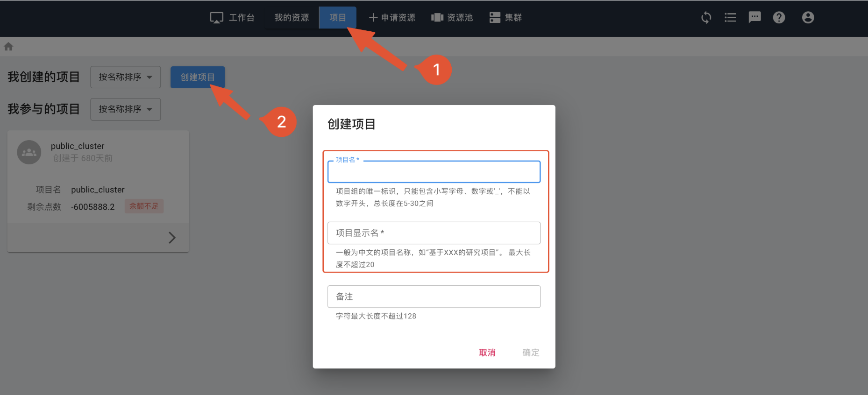Click the help question mark icon

point(779,18)
